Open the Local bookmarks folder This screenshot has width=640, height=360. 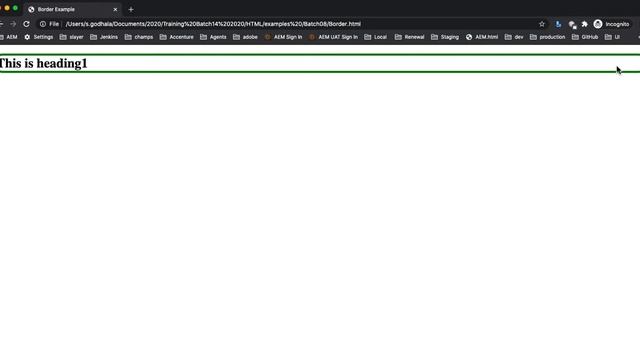click(376, 37)
